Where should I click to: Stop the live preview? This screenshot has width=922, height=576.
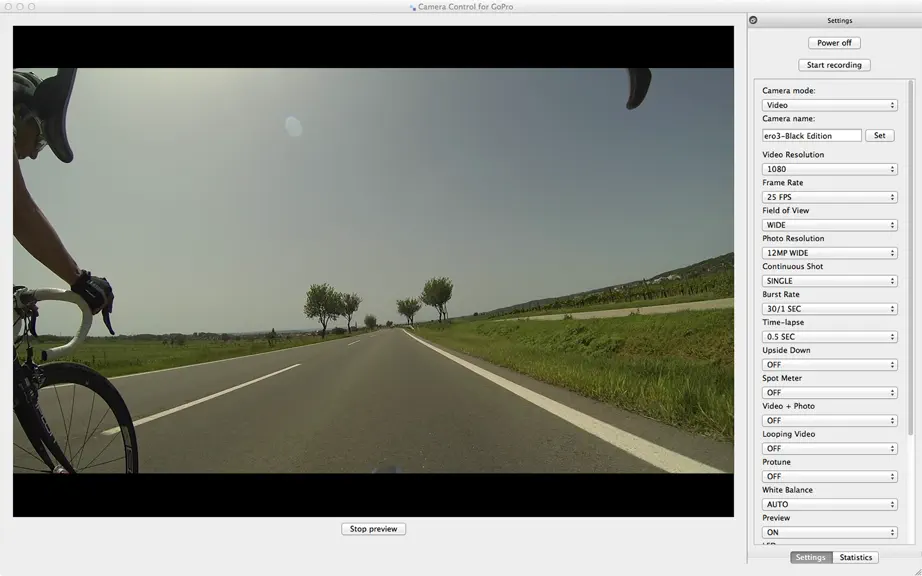tap(373, 529)
